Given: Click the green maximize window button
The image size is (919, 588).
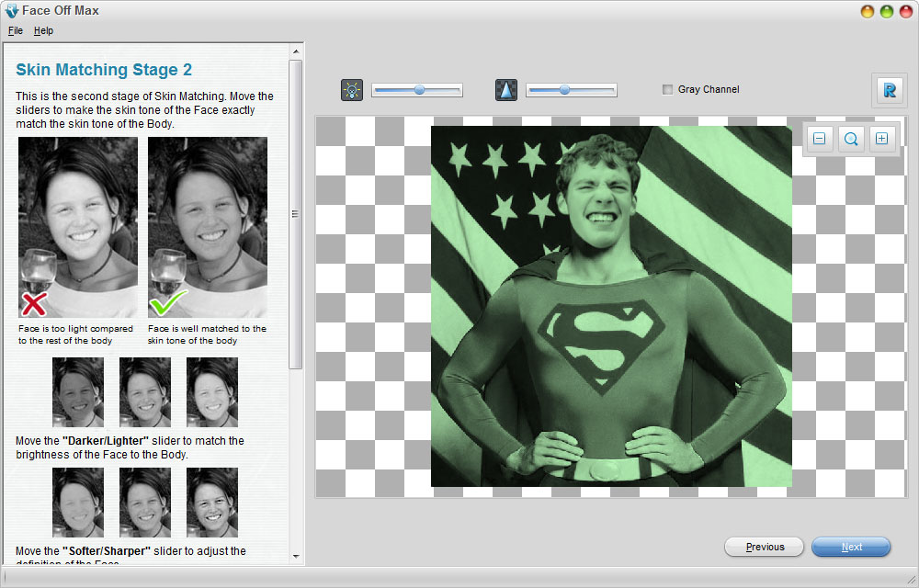Looking at the screenshot, I should (x=887, y=11).
